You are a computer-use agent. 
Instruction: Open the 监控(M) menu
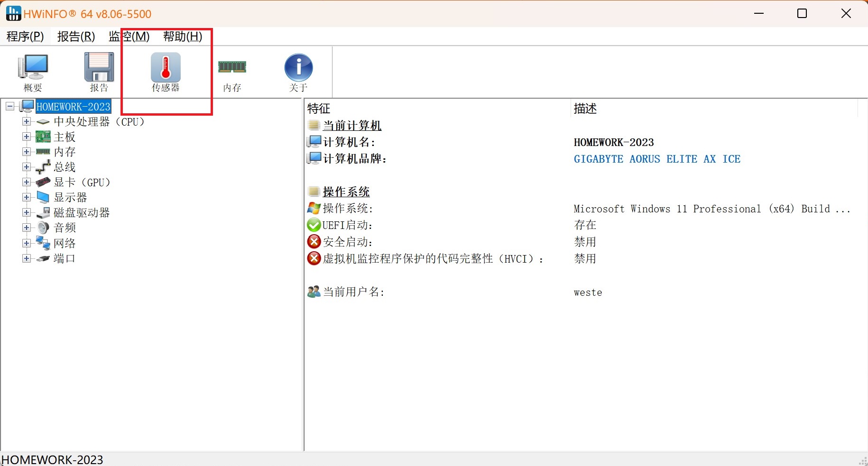click(129, 37)
